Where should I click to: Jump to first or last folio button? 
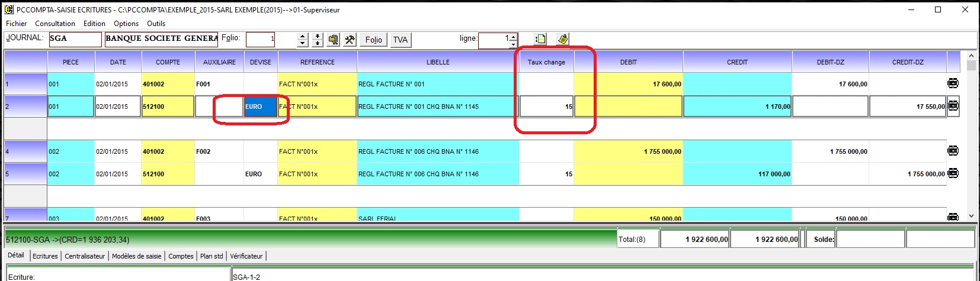(318, 40)
